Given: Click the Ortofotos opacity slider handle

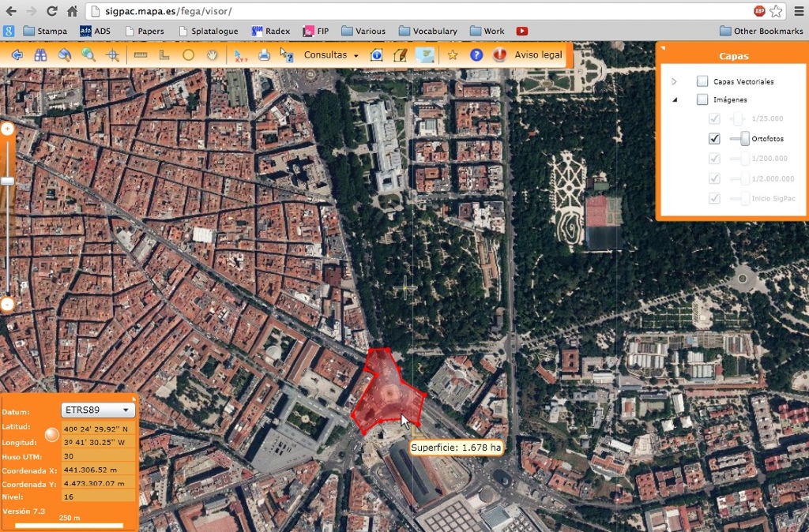Looking at the screenshot, I should pyautogui.click(x=744, y=139).
